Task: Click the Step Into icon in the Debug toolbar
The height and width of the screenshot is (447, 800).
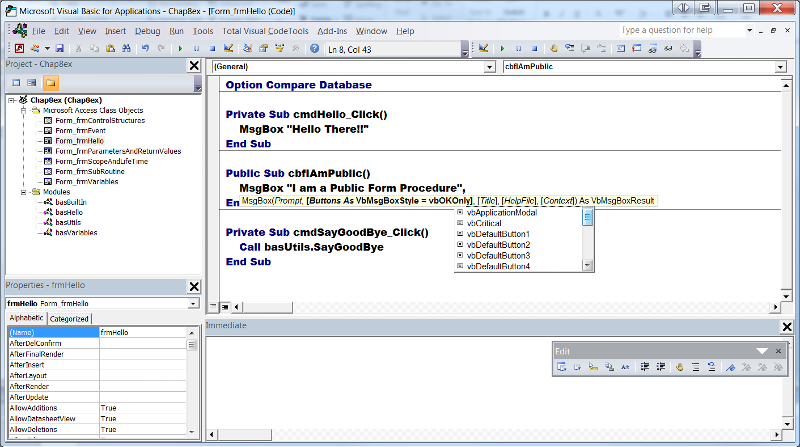Action: (569, 48)
